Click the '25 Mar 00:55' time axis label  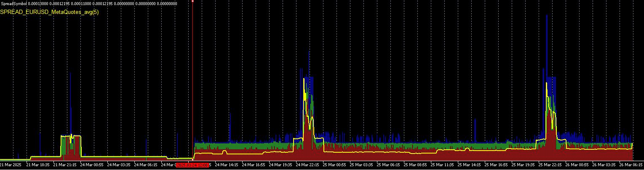point(335,165)
